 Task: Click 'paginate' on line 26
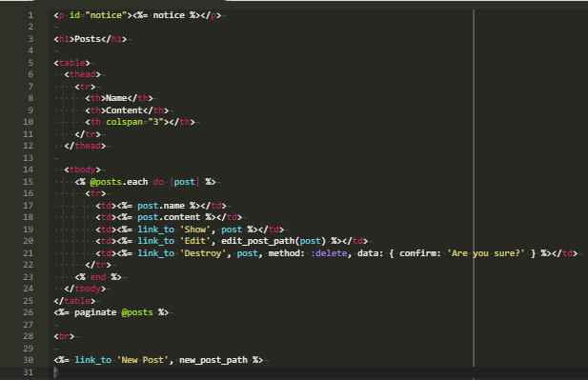tap(95, 312)
